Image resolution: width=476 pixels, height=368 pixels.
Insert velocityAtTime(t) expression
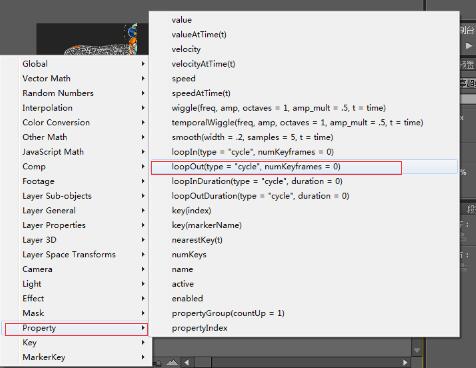click(304, 64)
